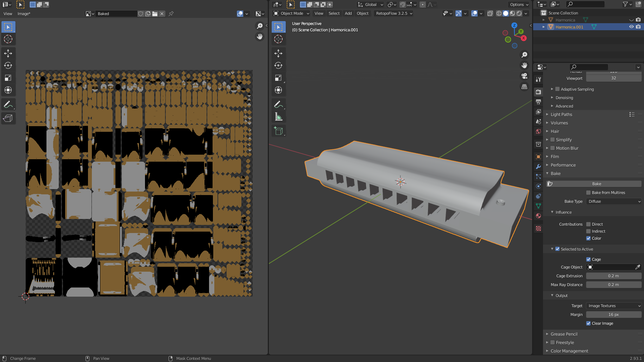Open the Texture Properties tab (checkered icon)
The image size is (644, 362).
538,228
